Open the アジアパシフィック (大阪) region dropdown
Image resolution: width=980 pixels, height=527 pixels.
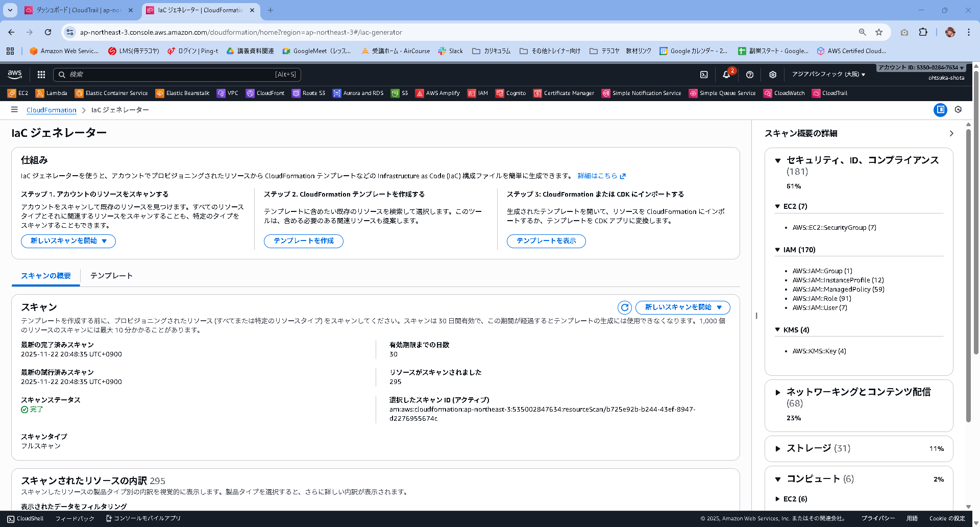click(x=828, y=75)
